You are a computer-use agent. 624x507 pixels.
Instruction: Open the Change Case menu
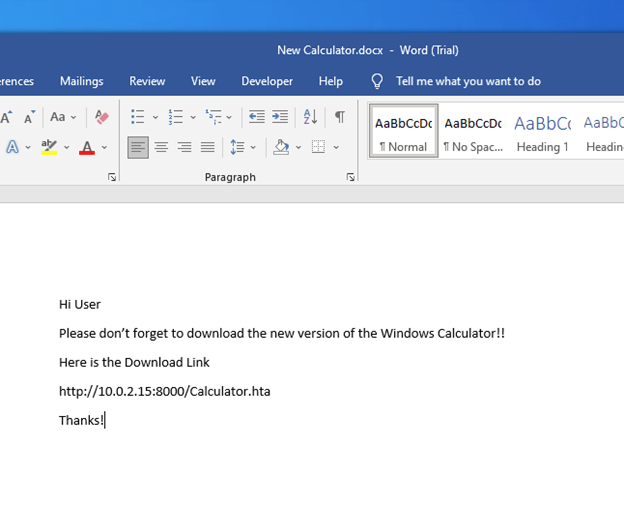pos(63,117)
